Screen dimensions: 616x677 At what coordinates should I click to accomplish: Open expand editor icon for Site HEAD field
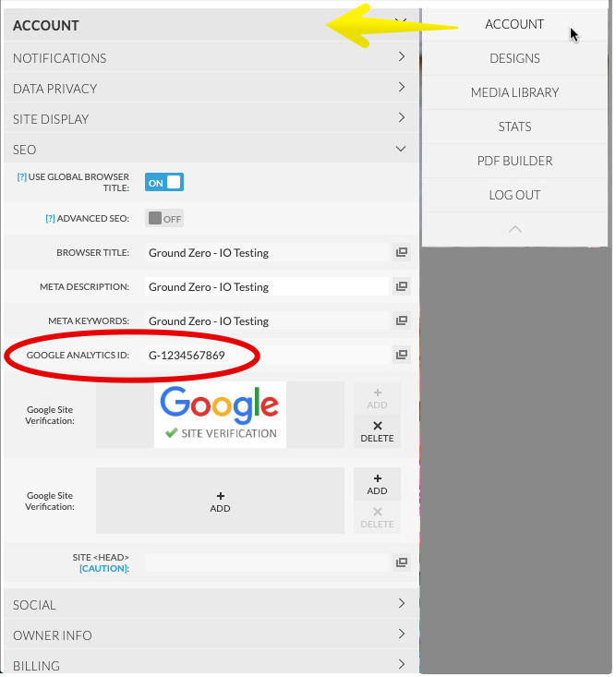[x=404, y=564]
